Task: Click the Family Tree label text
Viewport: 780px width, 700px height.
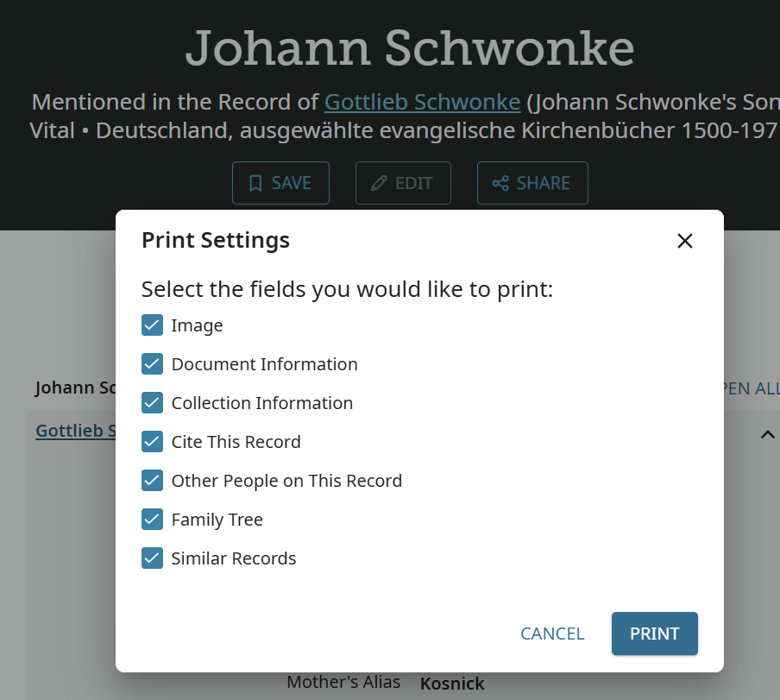Action: pos(217,520)
